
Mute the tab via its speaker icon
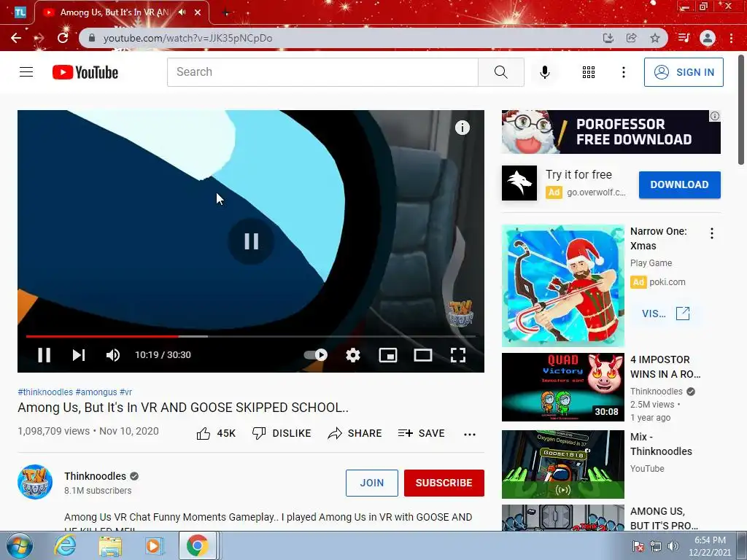(x=182, y=12)
